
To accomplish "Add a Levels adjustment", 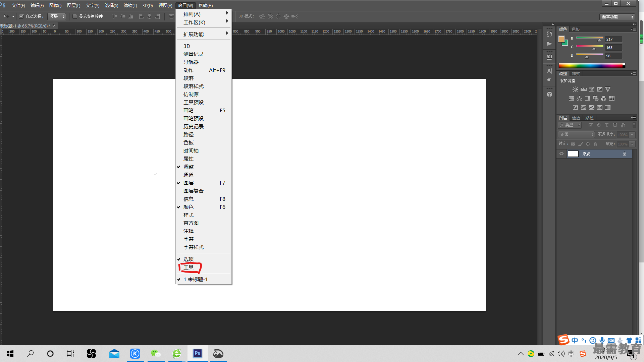I will [584, 89].
